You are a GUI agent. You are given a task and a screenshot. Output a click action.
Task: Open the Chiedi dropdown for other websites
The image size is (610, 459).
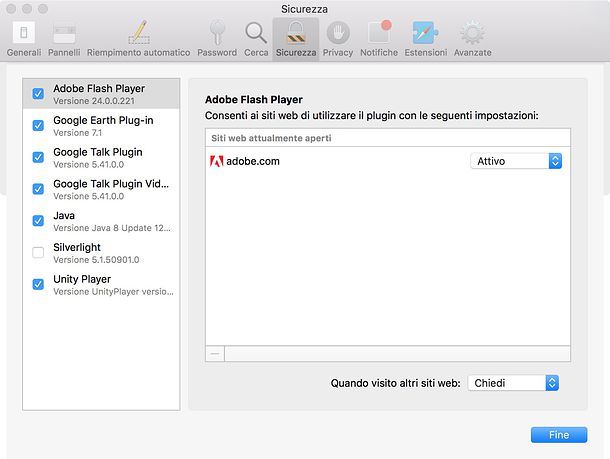point(513,383)
